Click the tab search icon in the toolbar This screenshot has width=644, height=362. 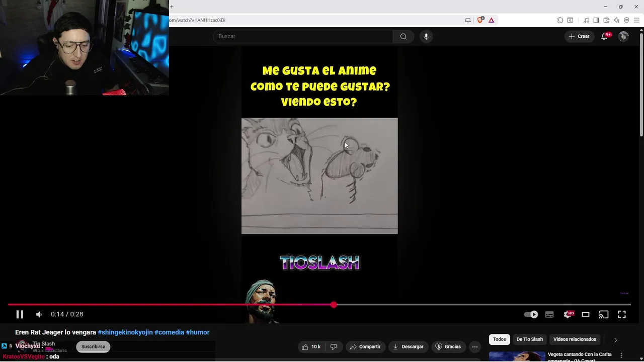pos(570,20)
